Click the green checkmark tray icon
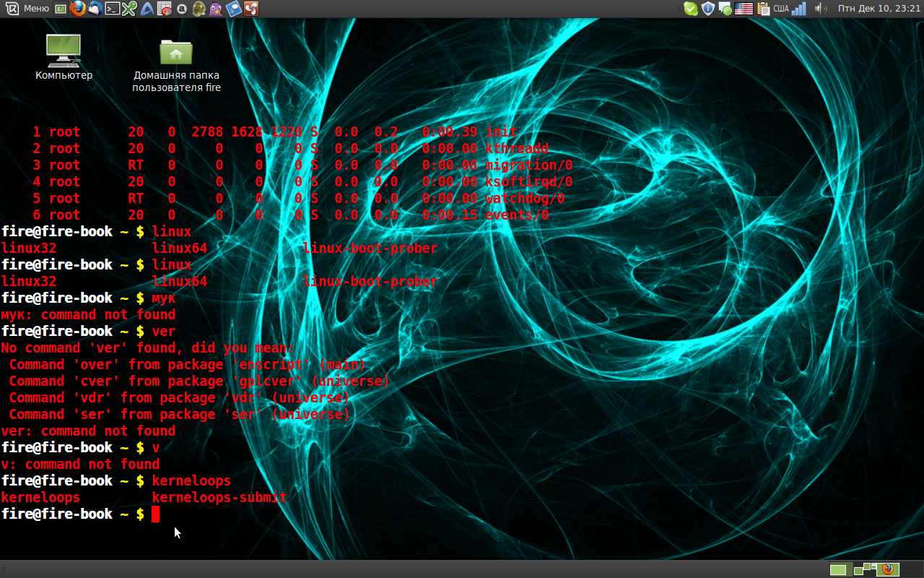This screenshot has height=578, width=924. pos(691,9)
